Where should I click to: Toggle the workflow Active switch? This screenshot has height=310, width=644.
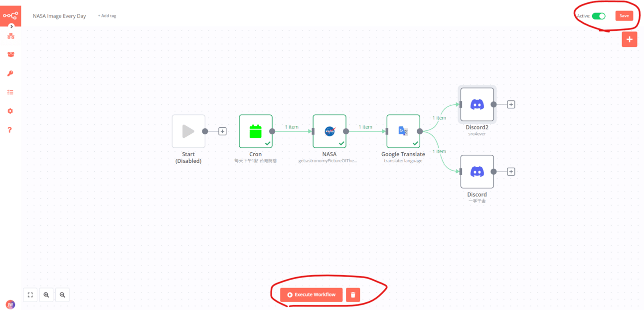[599, 16]
